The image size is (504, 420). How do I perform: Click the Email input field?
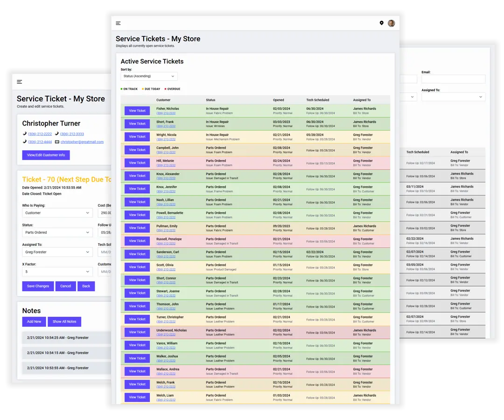coord(453,79)
